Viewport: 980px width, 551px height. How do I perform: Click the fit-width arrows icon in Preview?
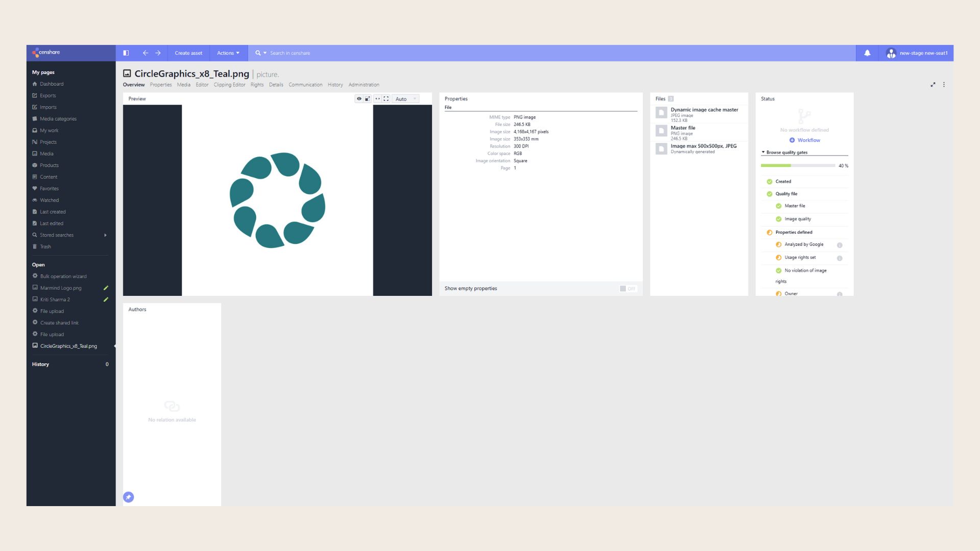click(378, 98)
